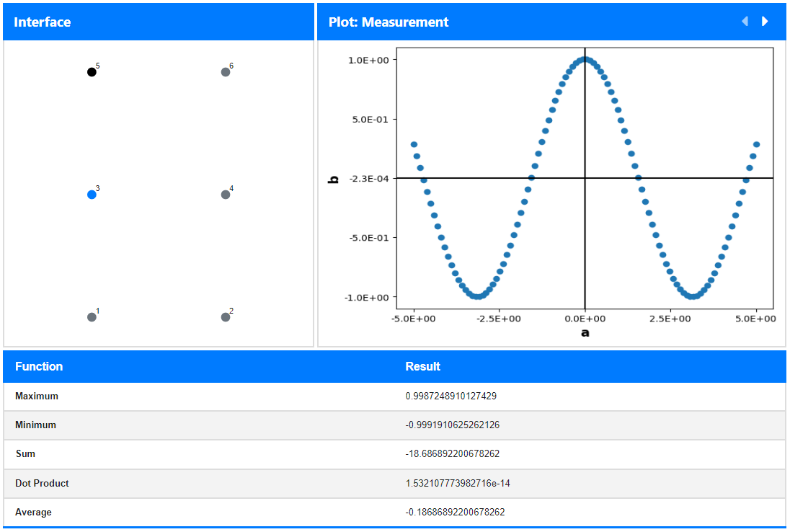The height and width of the screenshot is (532, 790).
Task: Select gray node 4 in Interface
Action: [x=226, y=195]
